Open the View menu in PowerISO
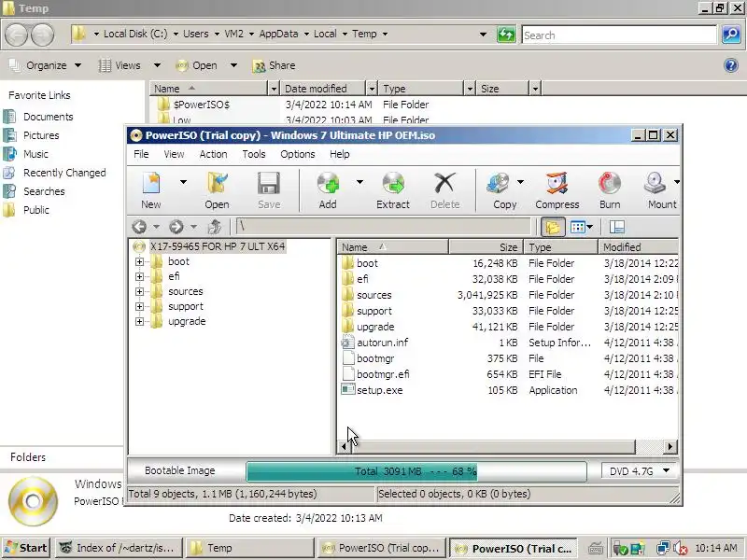Screen dimensions: 747x560 click(x=174, y=154)
